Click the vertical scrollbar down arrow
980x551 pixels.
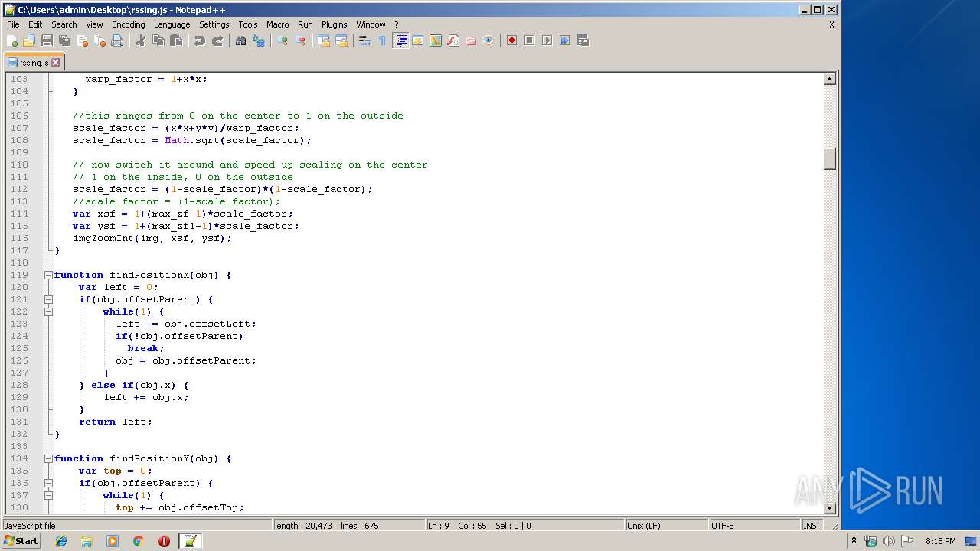click(829, 508)
